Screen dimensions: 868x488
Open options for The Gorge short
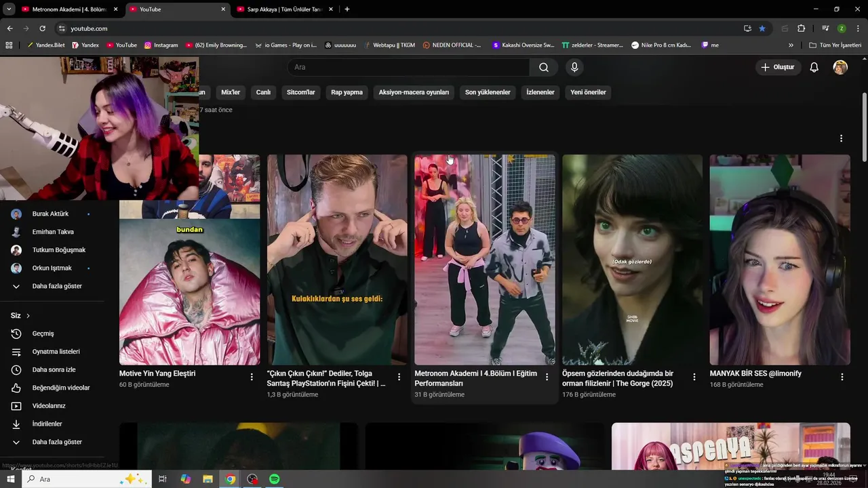[x=694, y=377]
